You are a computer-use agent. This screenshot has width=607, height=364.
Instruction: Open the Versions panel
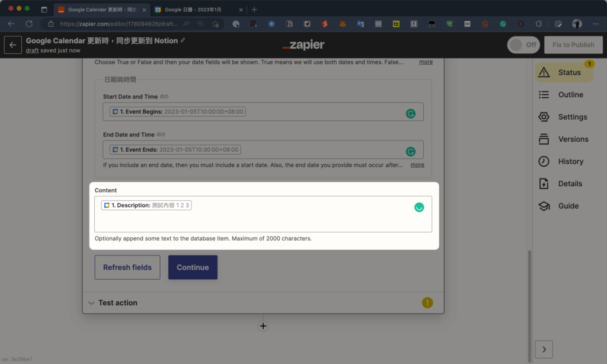pyautogui.click(x=564, y=139)
